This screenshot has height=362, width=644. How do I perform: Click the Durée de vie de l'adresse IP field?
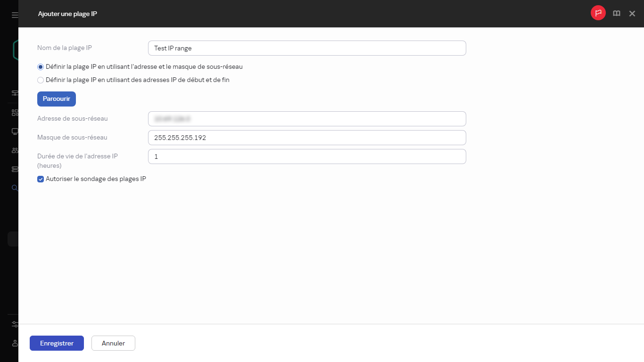[307, 156]
